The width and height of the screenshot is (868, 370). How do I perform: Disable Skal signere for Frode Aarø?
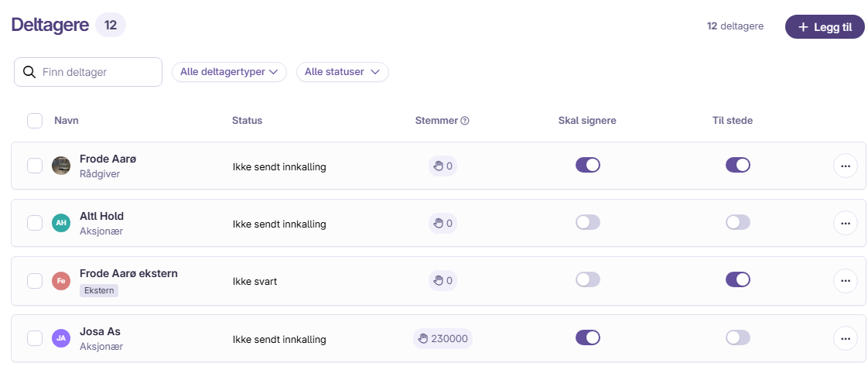click(x=588, y=165)
